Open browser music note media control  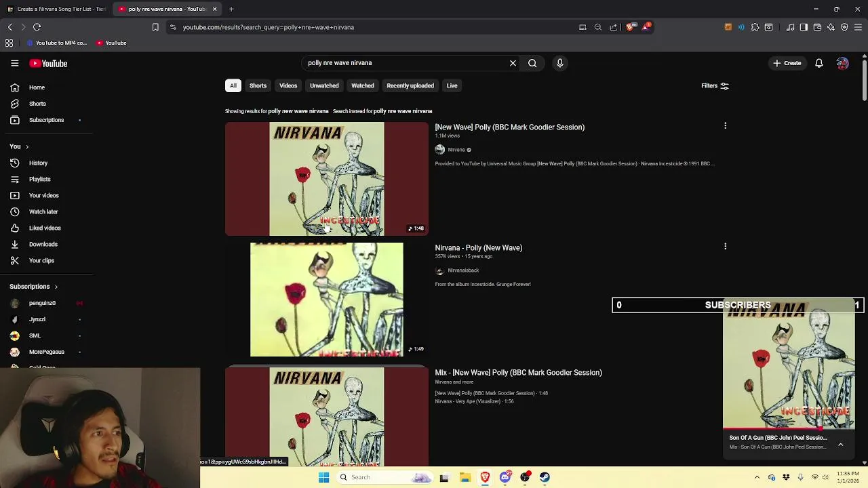click(790, 27)
